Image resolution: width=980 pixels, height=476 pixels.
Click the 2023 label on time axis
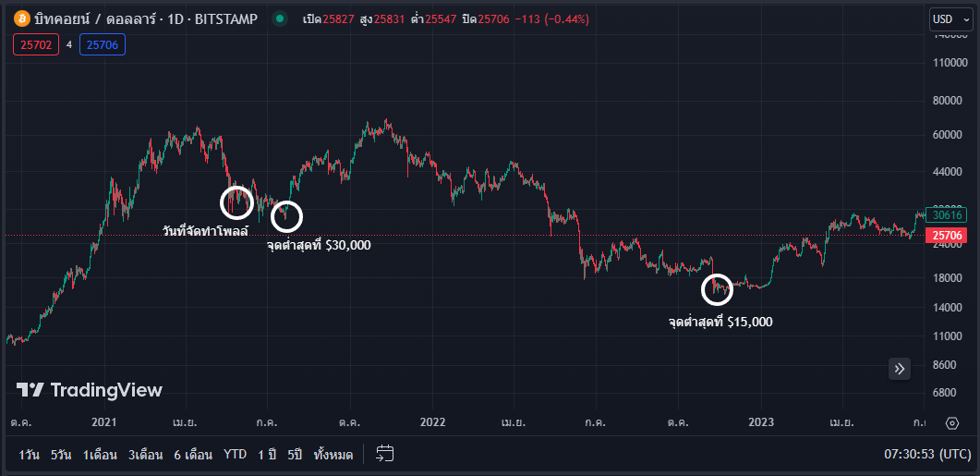[x=761, y=422]
